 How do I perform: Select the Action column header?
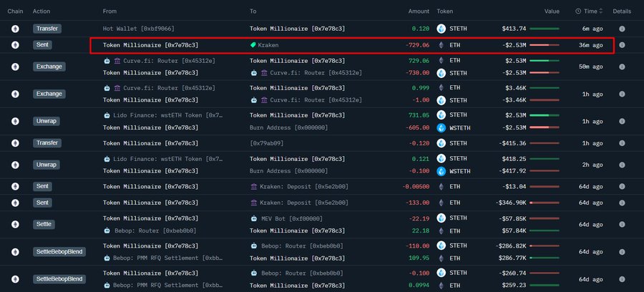[42, 11]
